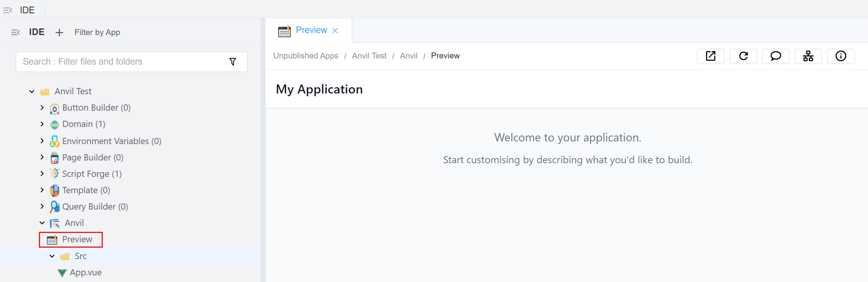Collapse the Src folder
This screenshot has height=282, width=868.
(x=52, y=256)
